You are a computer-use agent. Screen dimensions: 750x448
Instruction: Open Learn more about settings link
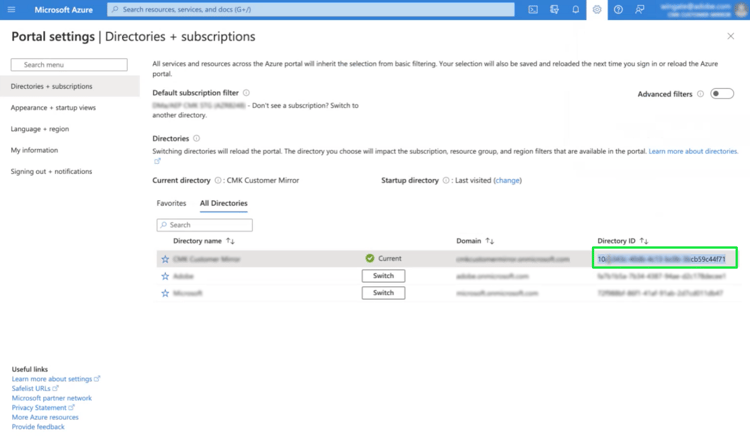coord(52,379)
